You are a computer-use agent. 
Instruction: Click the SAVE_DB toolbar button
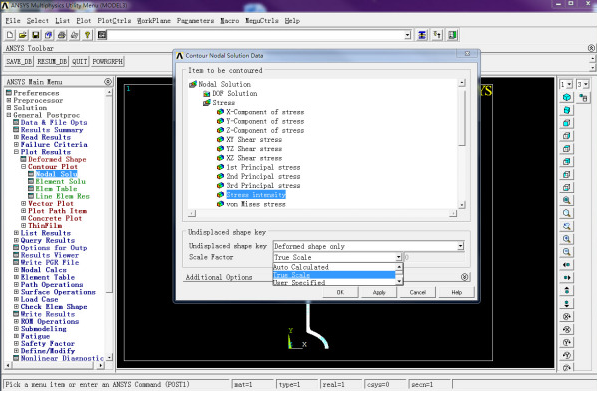point(19,61)
